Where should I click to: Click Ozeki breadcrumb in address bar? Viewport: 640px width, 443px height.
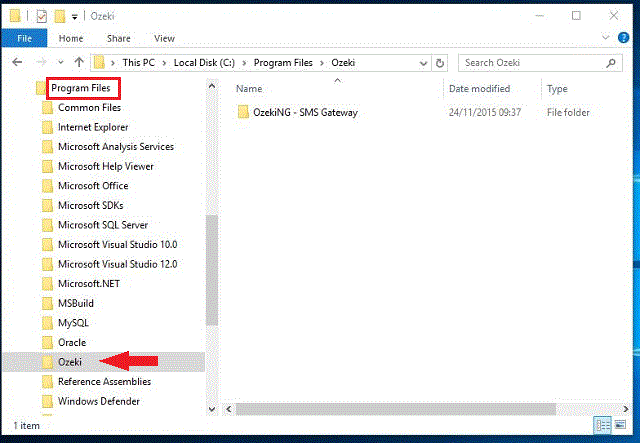coord(343,62)
